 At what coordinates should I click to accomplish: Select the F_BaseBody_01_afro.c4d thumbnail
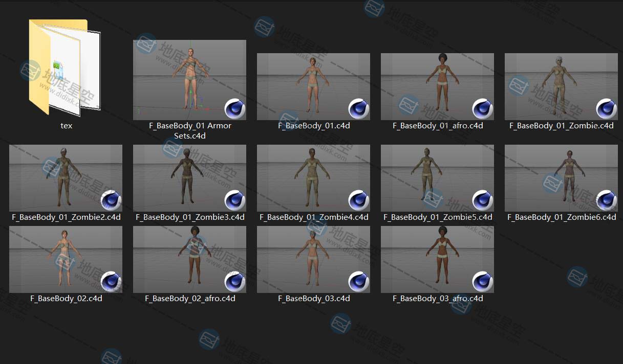click(437, 86)
